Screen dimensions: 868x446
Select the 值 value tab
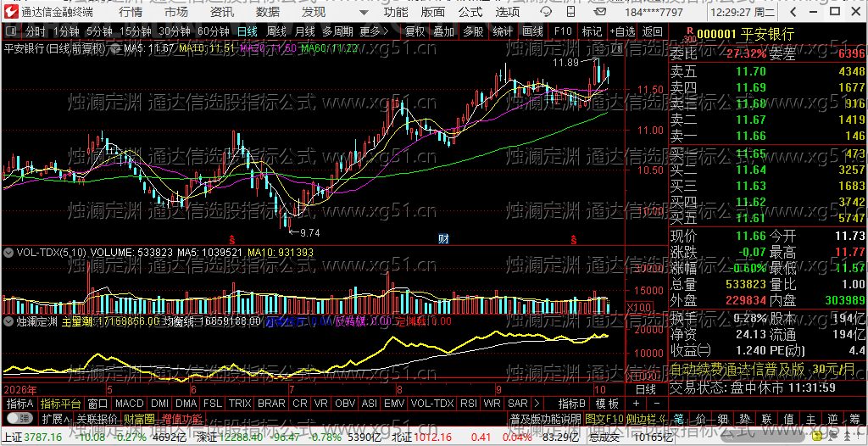point(788,418)
